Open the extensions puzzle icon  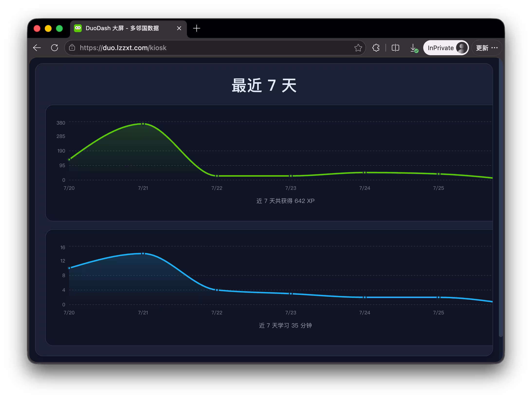(376, 48)
